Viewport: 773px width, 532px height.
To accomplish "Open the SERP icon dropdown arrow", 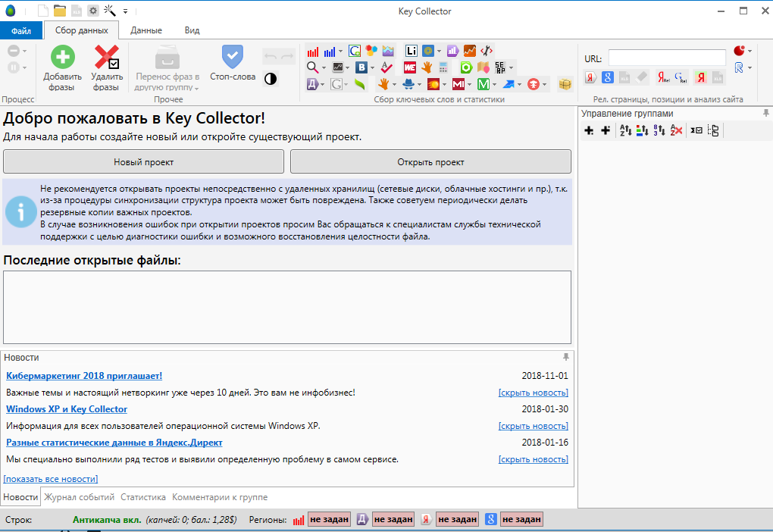I will [512, 68].
